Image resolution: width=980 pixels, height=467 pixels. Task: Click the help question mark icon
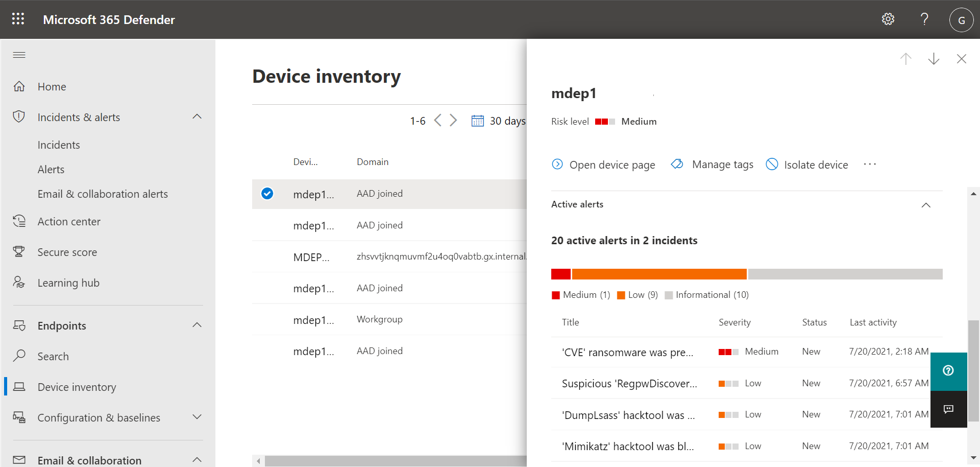[924, 19]
